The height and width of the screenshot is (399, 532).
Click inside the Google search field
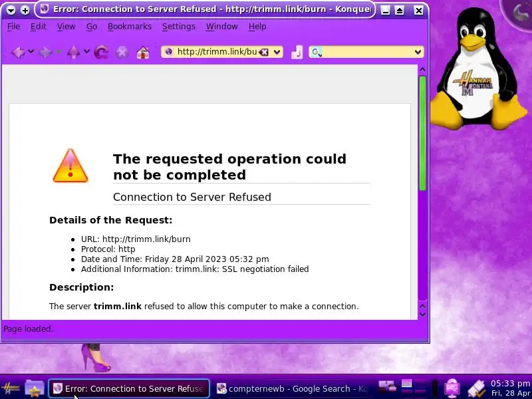[367, 52]
